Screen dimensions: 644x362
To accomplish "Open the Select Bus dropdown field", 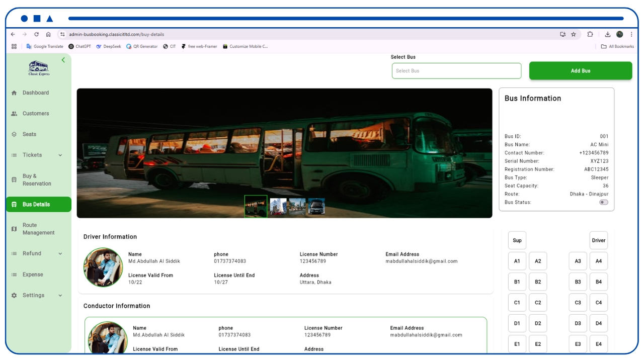I will pos(456,71).
